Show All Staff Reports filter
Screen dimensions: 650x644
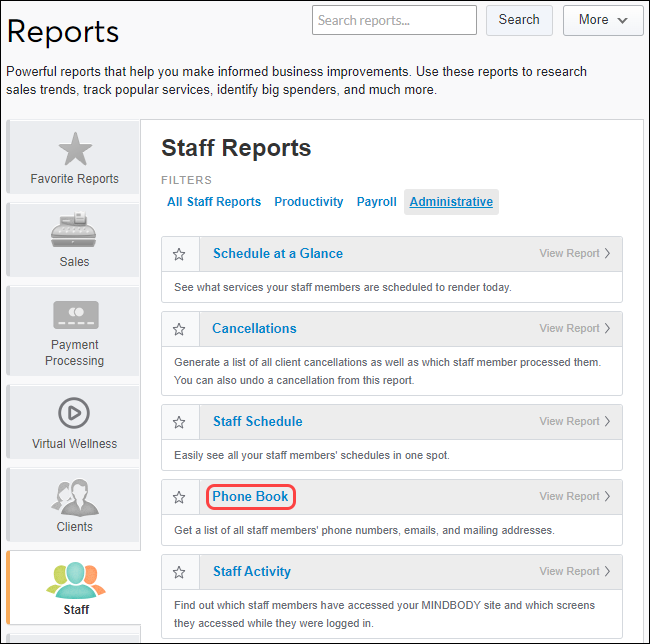(x=214, y=202)
